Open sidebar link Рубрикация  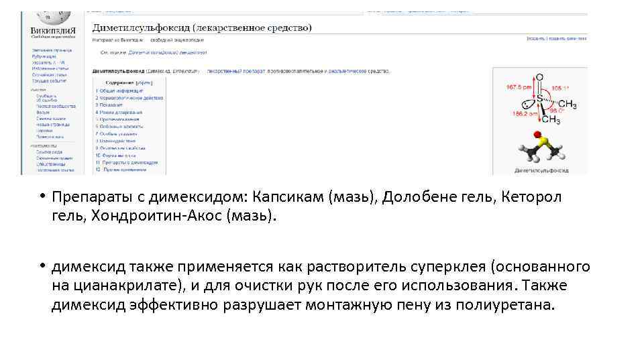click(44, 56)
